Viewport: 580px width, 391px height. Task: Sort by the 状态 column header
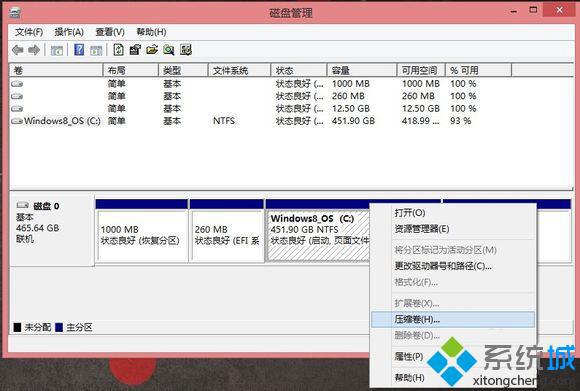299,70
